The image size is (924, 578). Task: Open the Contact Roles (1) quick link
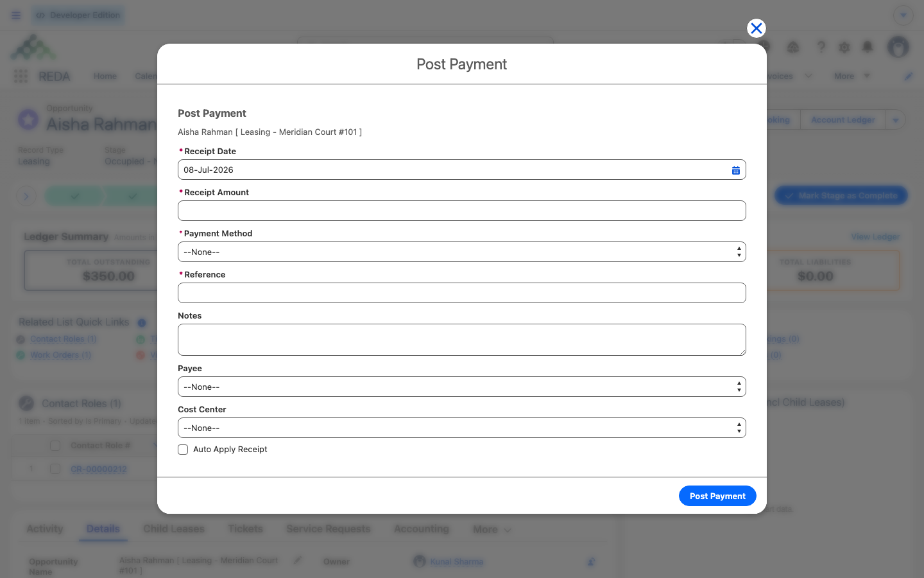pyautogui.click(x=63, y=339)
